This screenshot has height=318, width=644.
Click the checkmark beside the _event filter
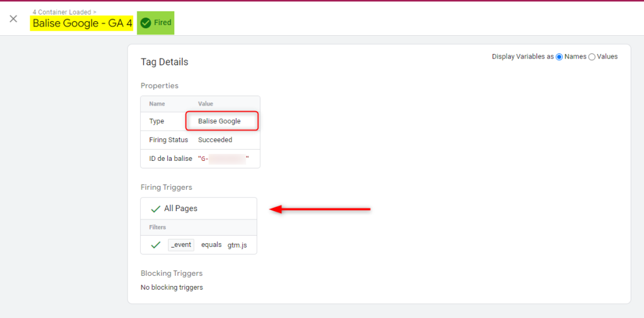pyautogui.click(x=155, y=245)
